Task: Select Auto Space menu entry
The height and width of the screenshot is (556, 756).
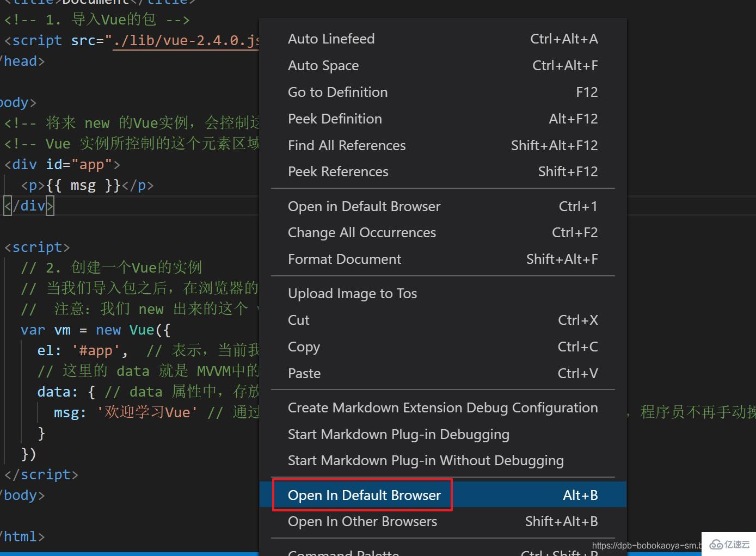Action: (x=443, y=65)
